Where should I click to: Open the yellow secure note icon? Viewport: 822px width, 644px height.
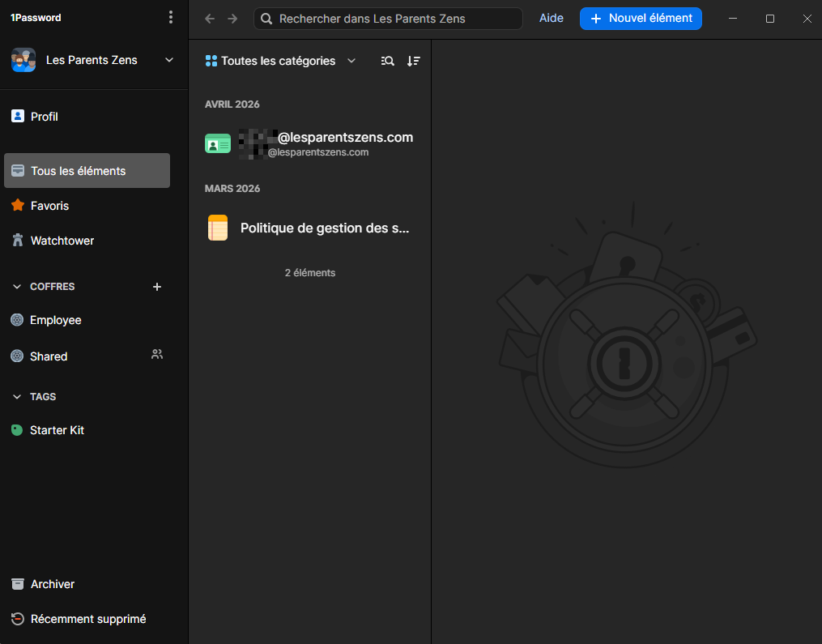[x=217, y=228]
